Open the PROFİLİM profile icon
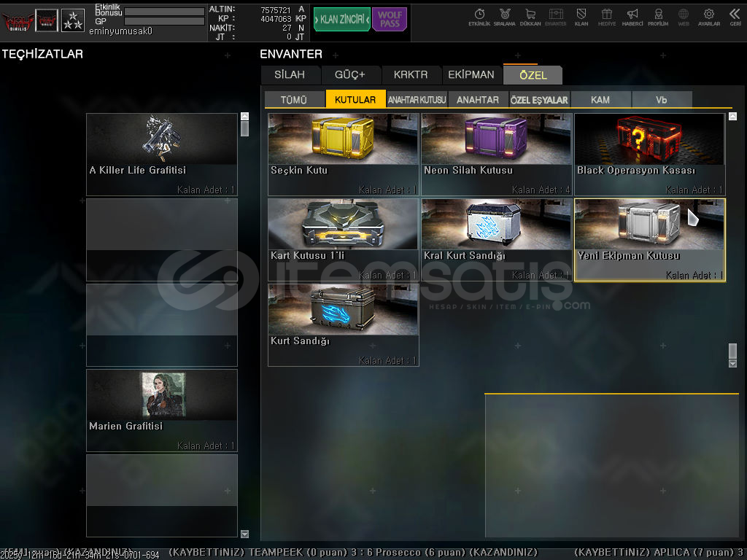The image size is (747, 560). click(x=658, y=17)
